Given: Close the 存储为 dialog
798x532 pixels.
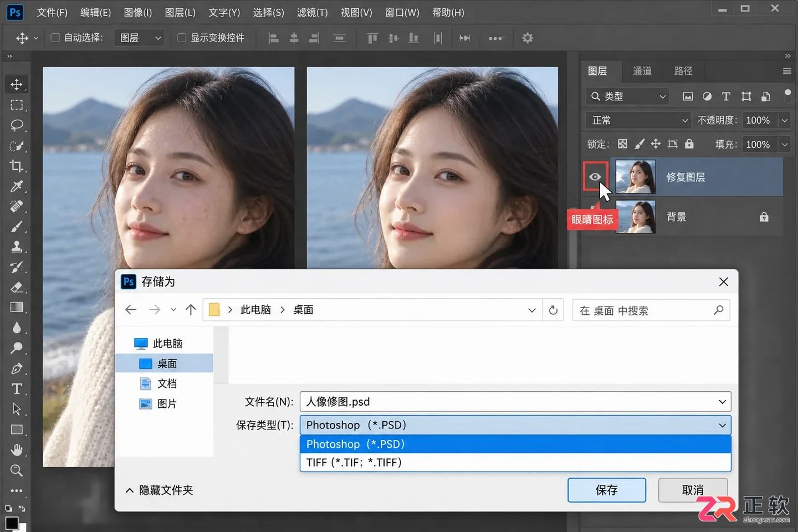Looking at the screenshot, I should (723, 282).
